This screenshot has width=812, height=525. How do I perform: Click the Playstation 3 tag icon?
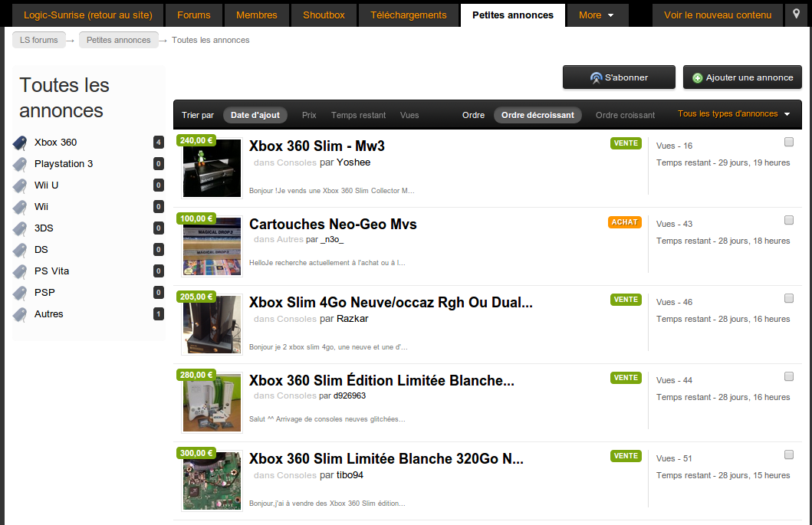20,164
